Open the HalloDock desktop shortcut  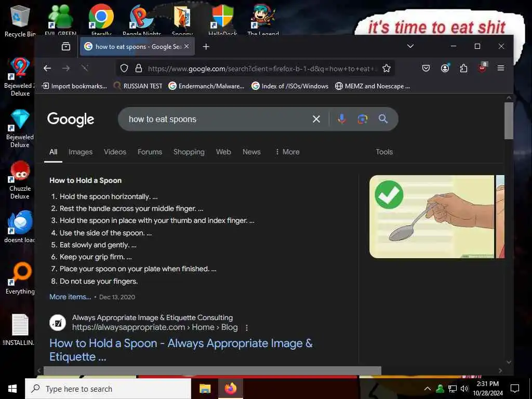click(x=222, y=20)
